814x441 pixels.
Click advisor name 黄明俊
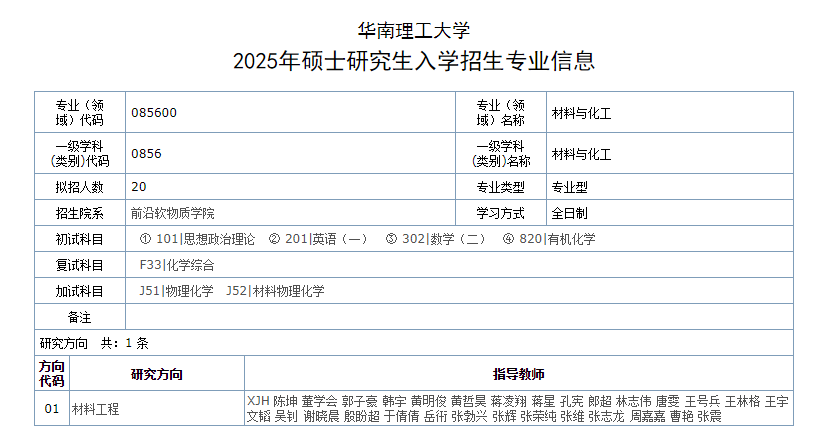coord(429,401)
